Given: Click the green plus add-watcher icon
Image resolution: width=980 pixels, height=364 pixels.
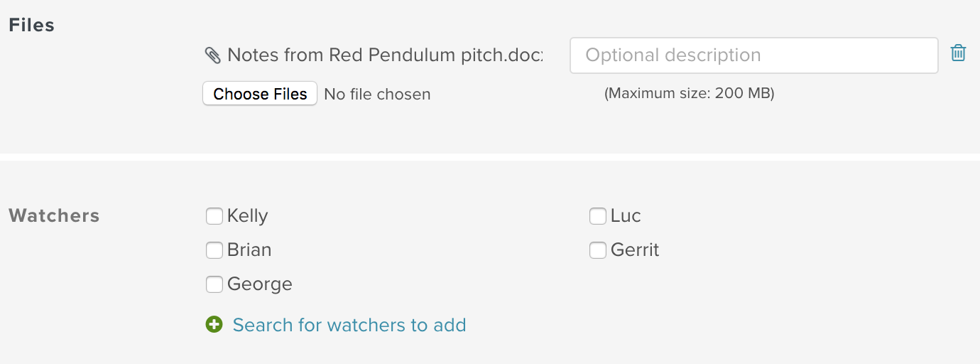Looking at the screenshot, I should pyautogui.click(x=214, y=325).
